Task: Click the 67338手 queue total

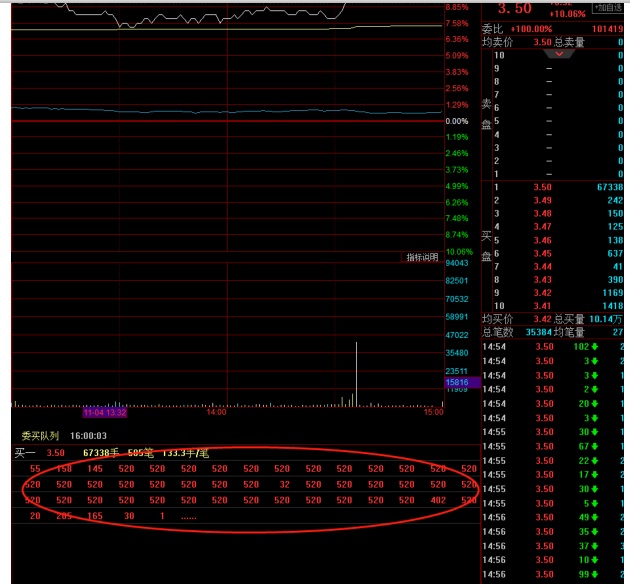Action: (x=101, y=453)
